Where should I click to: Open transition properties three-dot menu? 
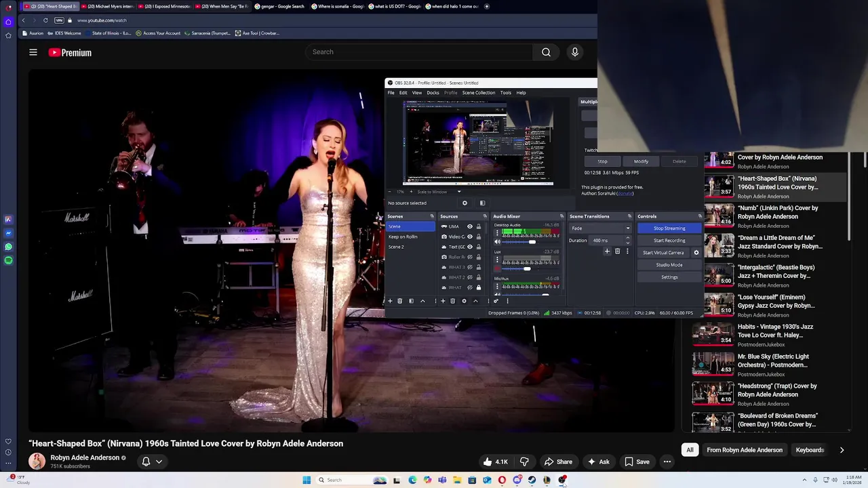click(x=627, y=251)
